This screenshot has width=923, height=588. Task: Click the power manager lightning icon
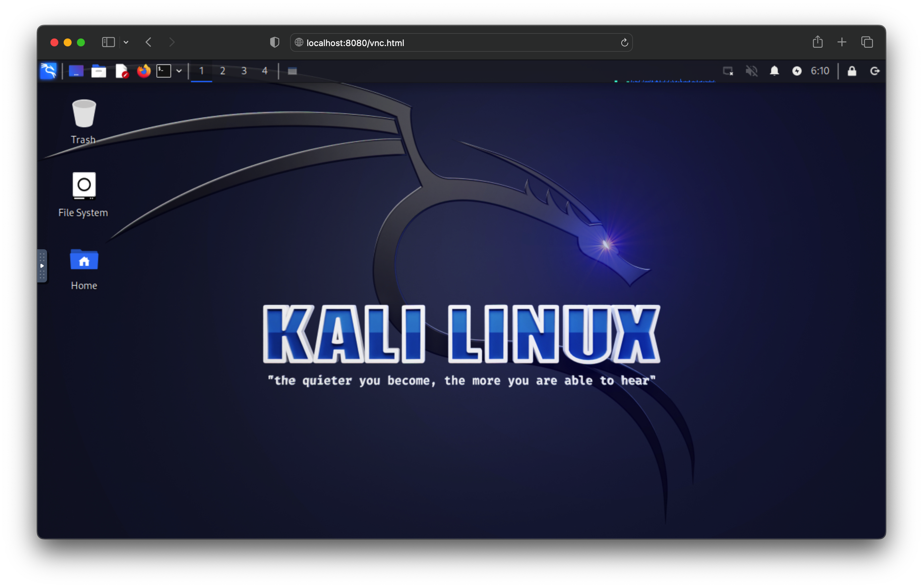tap(796, 71)
